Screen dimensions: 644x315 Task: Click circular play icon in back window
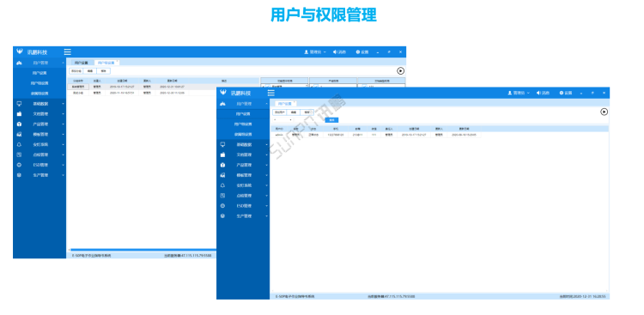pyautogui.click(x=400, y=70)
